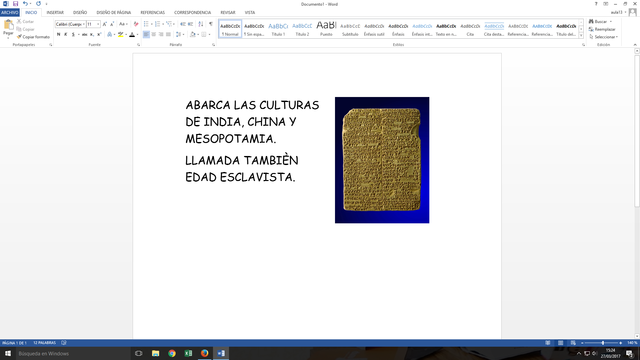The height and width of the screenshot is (360, 640).
Task: Expand the styles gallery
Action: pyautogui.click(x=581, y=36)
